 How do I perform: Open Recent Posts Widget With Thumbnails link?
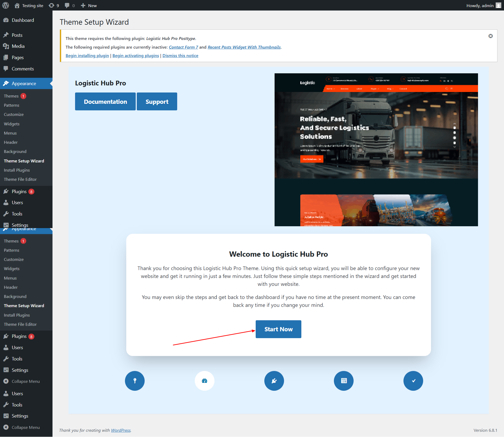(244, 47)
